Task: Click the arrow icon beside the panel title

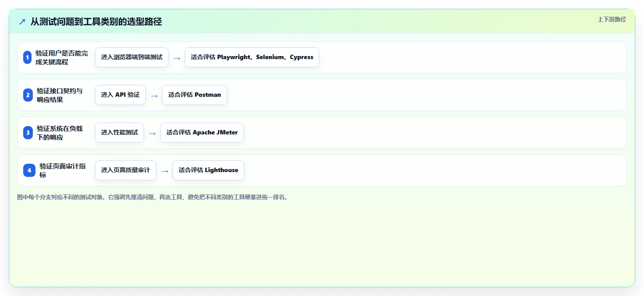Action: click(22, 22)
